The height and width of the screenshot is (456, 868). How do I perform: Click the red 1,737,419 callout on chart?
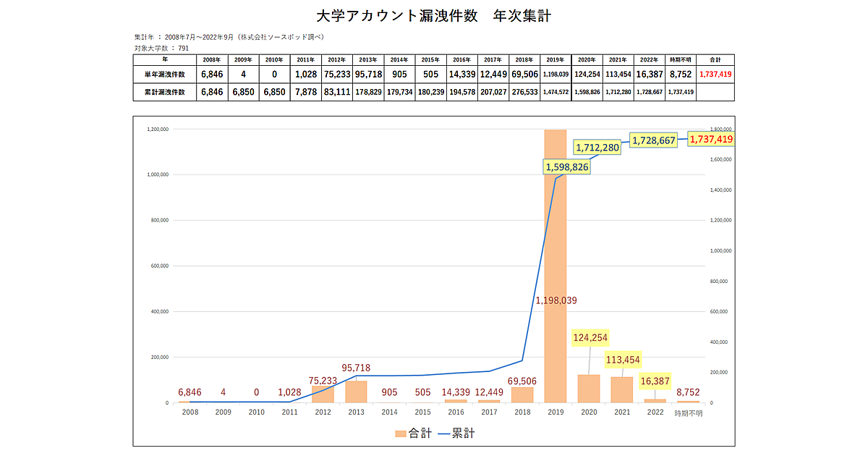711,139
